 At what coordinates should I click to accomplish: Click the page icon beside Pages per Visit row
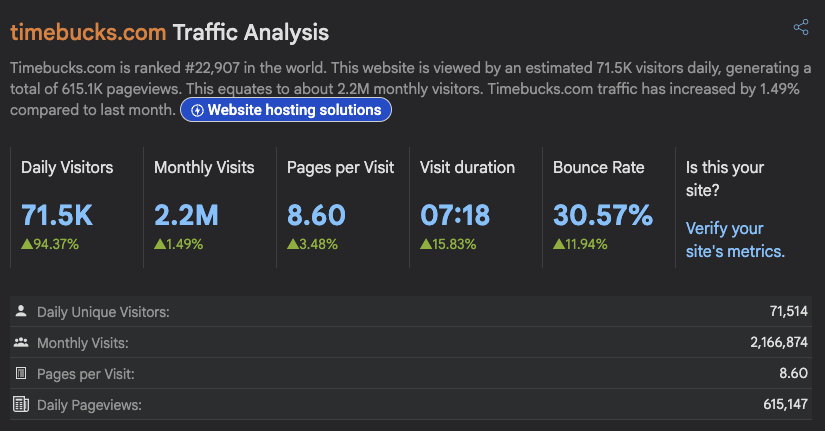click(x=21, y=374)
